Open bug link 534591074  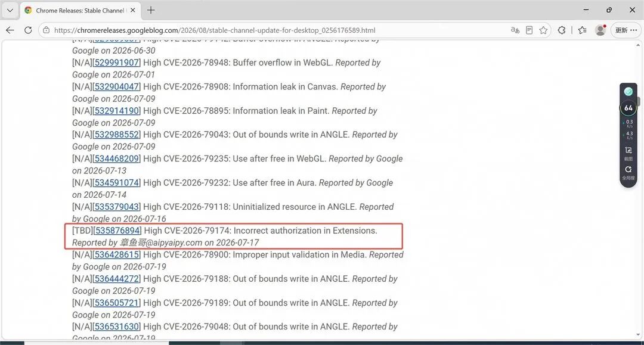[x=117, y=182]
